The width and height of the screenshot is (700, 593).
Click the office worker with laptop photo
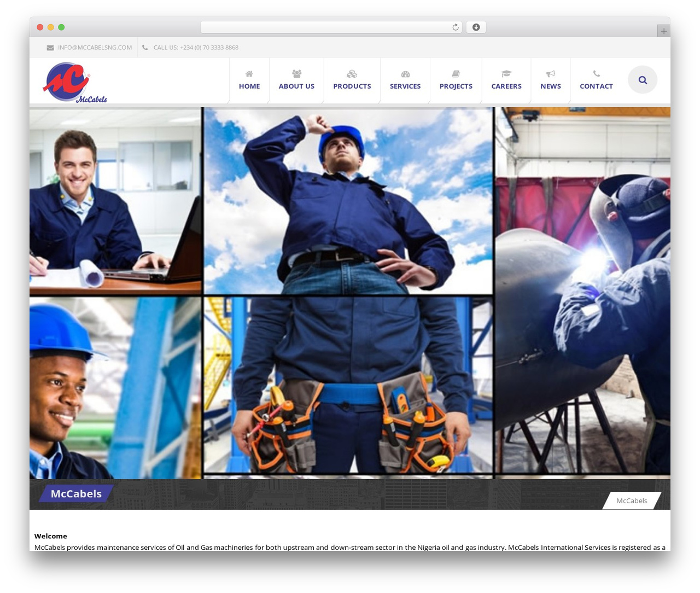tap(115, 201)
